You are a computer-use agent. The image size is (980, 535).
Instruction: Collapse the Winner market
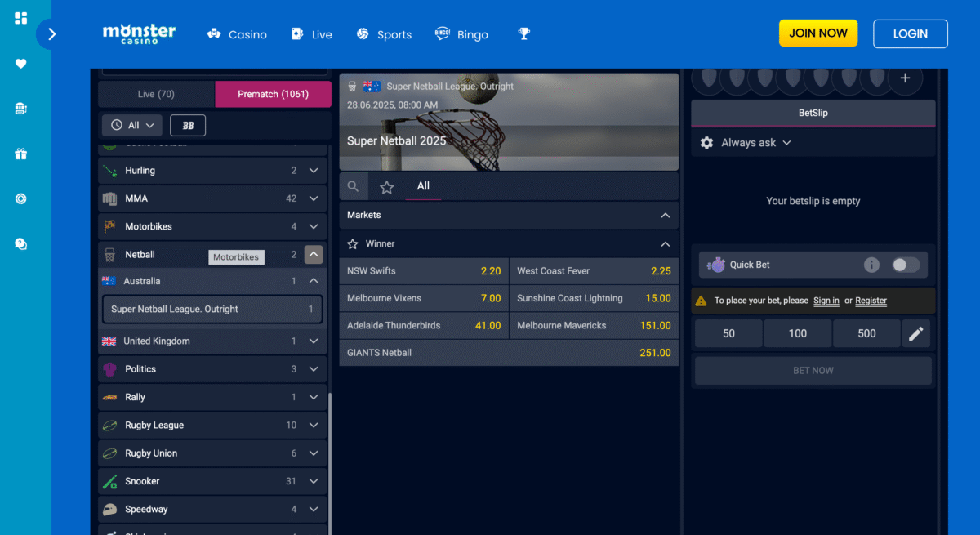tap(666, 244)
